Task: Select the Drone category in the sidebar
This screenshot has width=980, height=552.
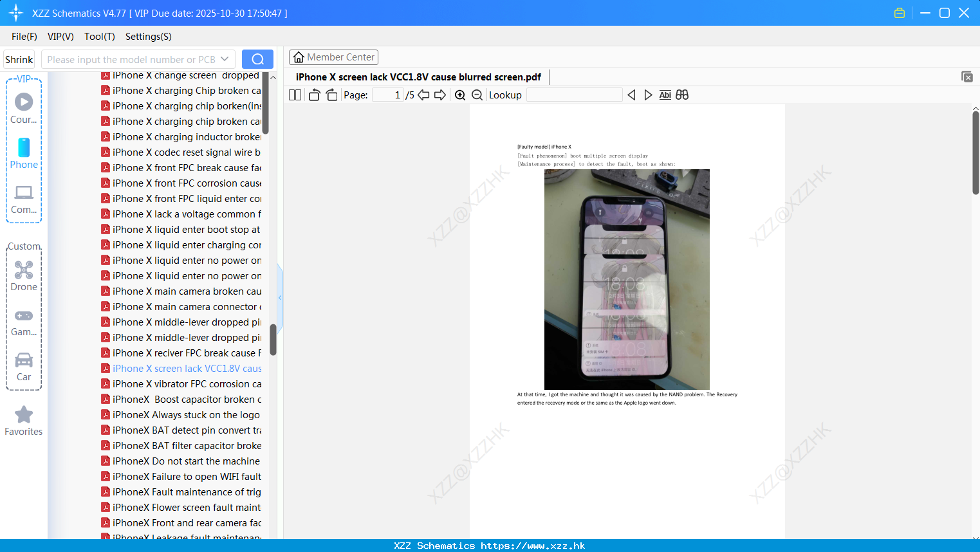Action: tap(24, 276)
